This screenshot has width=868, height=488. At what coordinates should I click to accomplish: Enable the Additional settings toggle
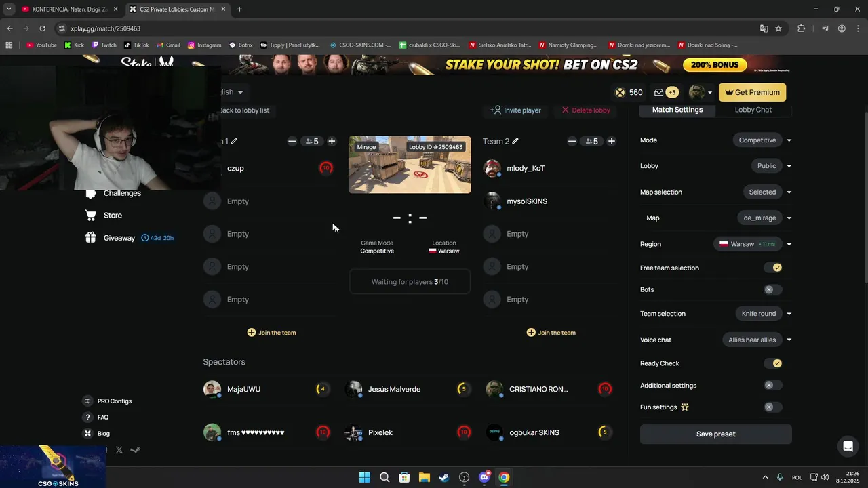coord(773,385)
